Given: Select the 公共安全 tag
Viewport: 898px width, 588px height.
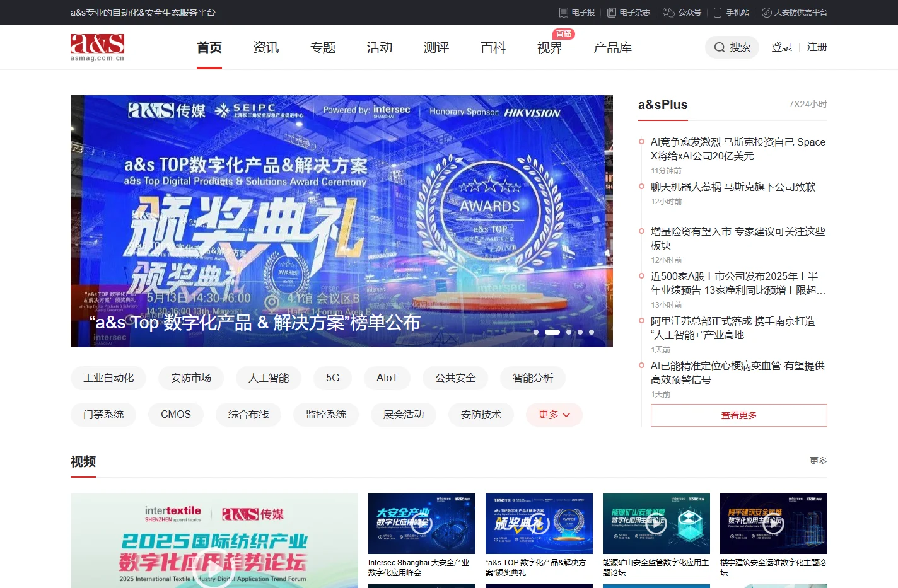Looking at the screenshot, I should pyautogui.click(x=455, y=378).
